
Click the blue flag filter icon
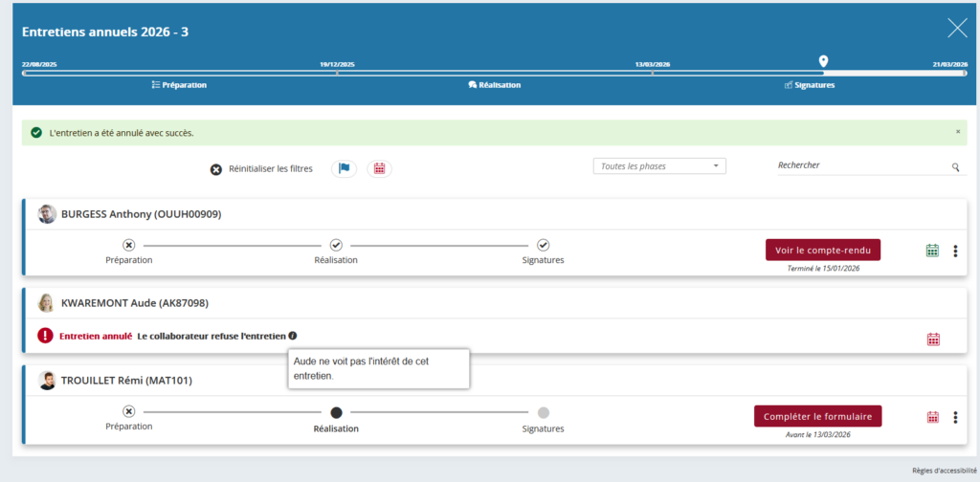[x=344, y=168]
